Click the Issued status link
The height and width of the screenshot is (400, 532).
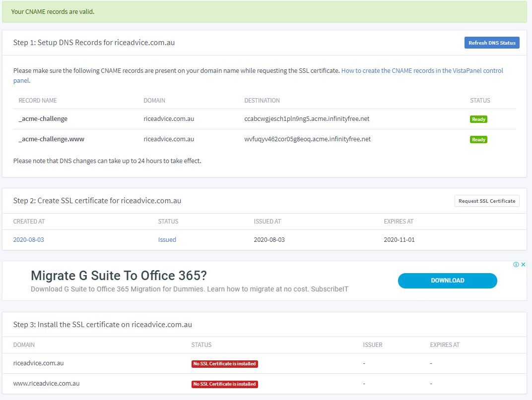(x=167, y=239)
